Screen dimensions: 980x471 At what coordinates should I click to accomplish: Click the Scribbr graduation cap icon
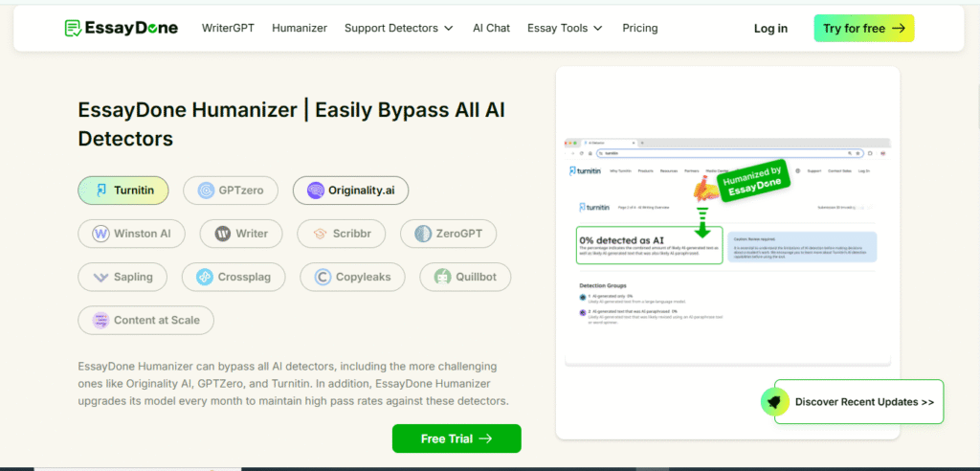click(x=320, y=234)
